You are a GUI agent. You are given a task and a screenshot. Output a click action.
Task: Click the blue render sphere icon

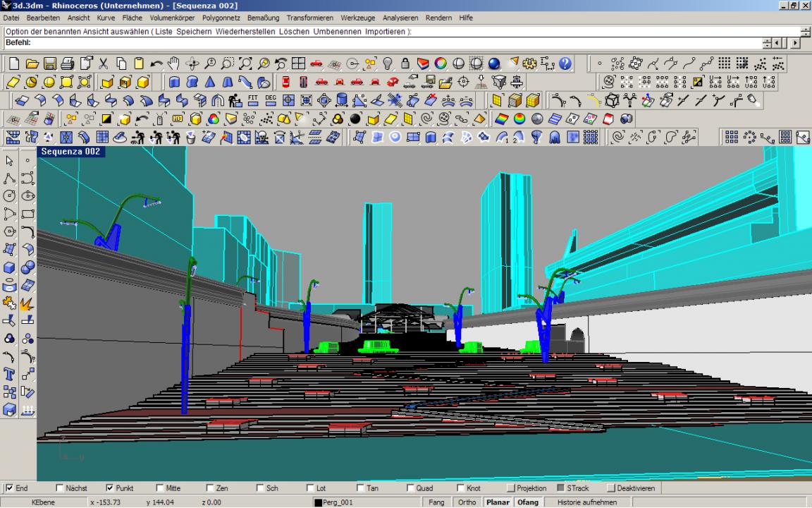pyautogui.click(x=494, y=64)
